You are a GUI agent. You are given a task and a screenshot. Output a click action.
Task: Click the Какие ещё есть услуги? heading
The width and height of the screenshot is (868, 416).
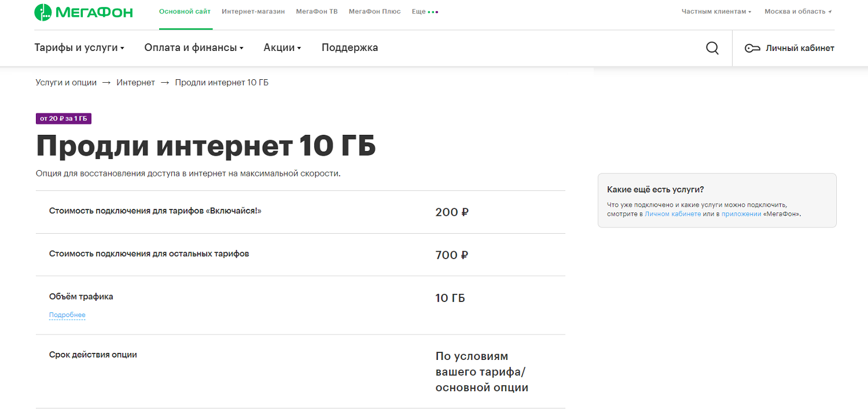[656, 189]
